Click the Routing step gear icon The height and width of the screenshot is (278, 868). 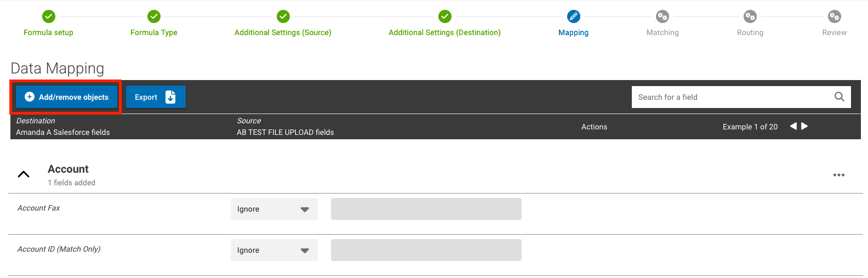tap(750, 16)
